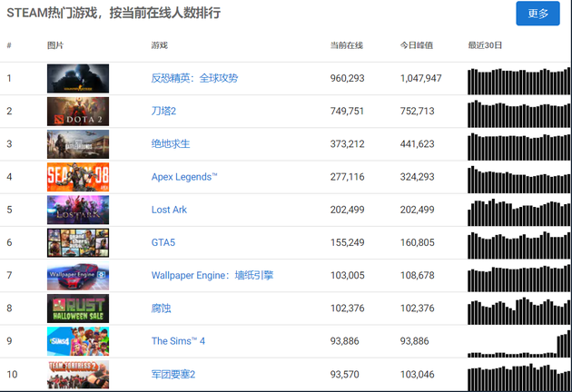Click the 30-day chart for 腐蚀
This screenshot has width=572, height=392.
pyautogui.click(x=519, y=310)
